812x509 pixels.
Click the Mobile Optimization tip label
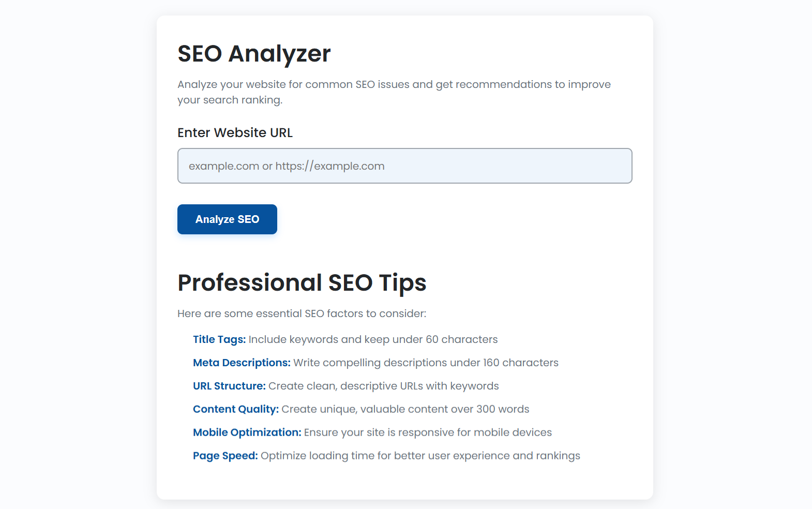247,432
